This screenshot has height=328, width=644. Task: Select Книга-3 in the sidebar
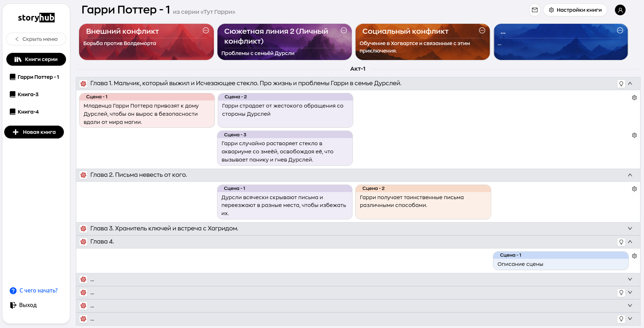pos(28,94)
